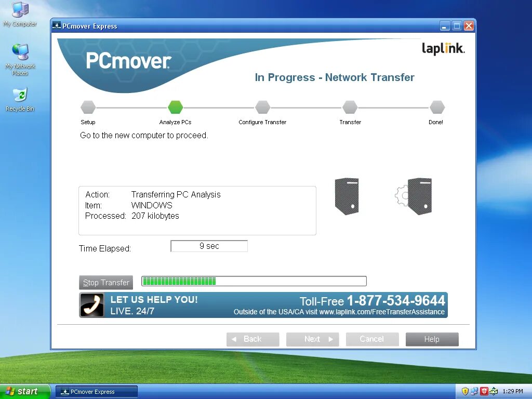Click the Configure Transfer step hexagon
The height and width of the screenshot is (399, 532).
[262, 107]
